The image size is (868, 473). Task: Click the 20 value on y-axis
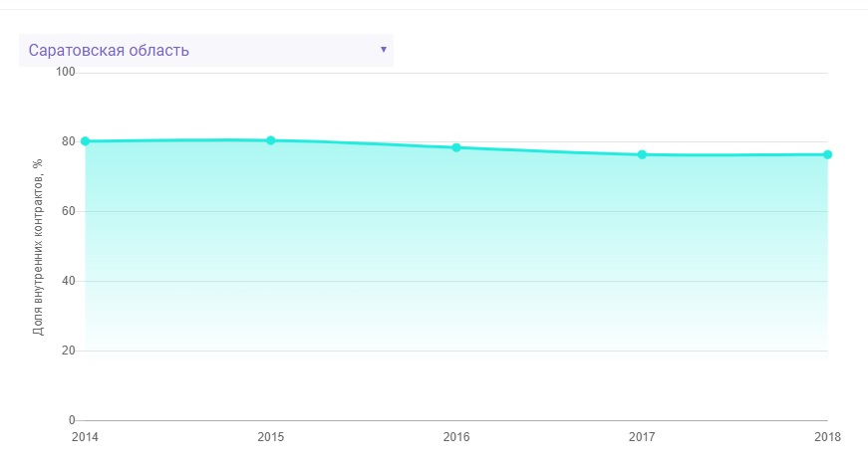pyautogui.click(x=69, y=351)
